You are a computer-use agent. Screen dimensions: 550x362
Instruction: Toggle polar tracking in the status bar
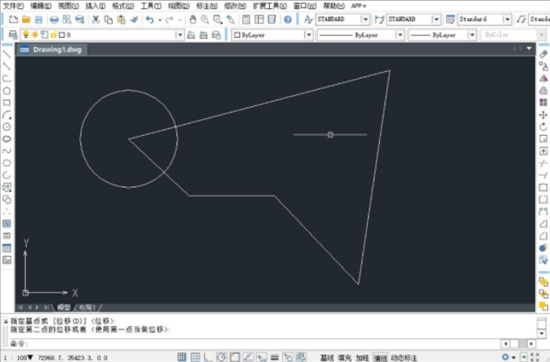221,357
